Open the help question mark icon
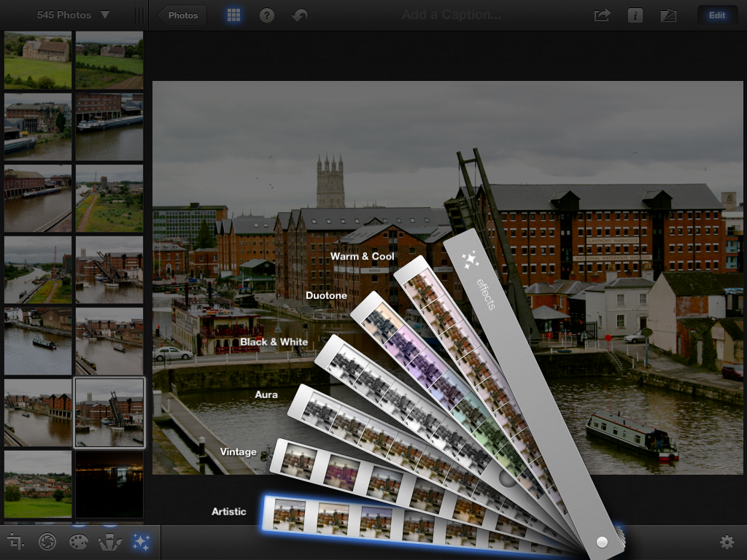The height and width of the screenshot is (560, 747). click(x=267, y=16)
